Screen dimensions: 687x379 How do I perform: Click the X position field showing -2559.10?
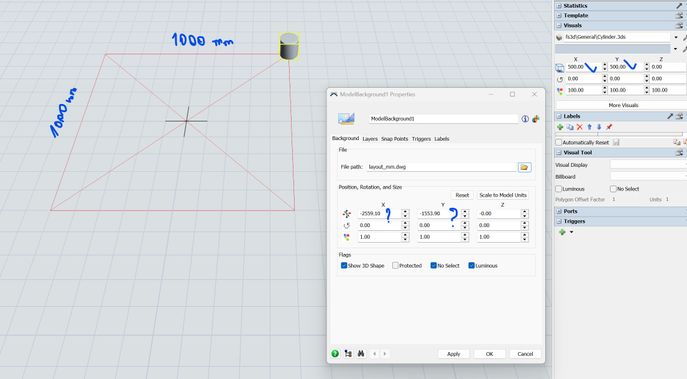[x=379, y=213]
